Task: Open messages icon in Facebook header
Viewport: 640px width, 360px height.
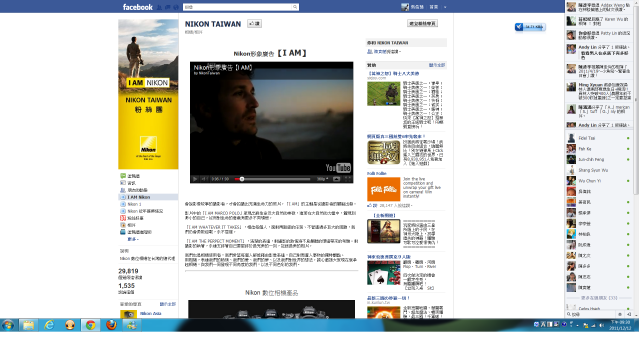Action: click(x=168, y=7)
